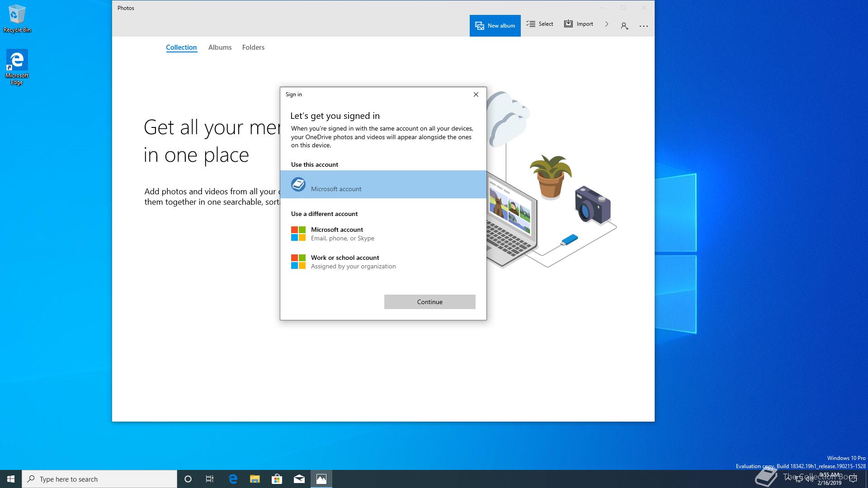Launch Edge from the taskbar

(x=233, y=479)
